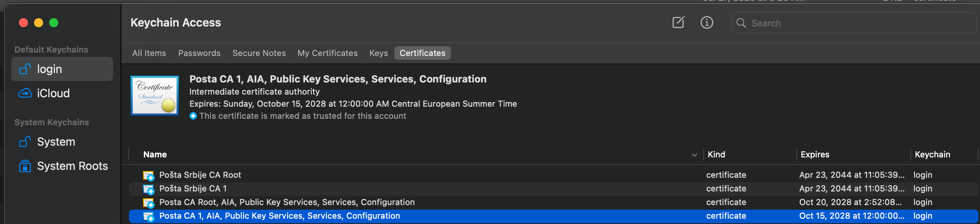Sort list by Kind column header
This screenshot has height=224, width=980.
[x=716, y=155]
